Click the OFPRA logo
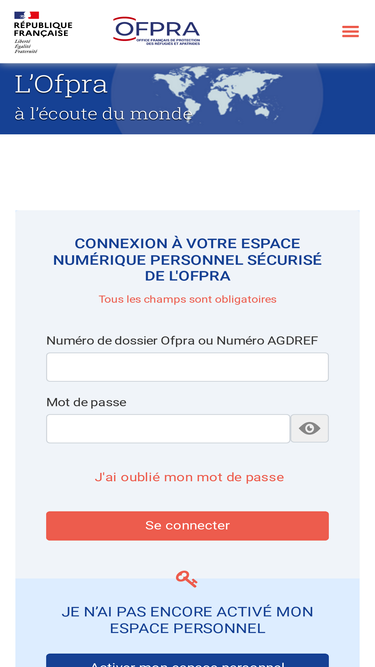This screenshot has height=667, width=375. pos(156,31)
